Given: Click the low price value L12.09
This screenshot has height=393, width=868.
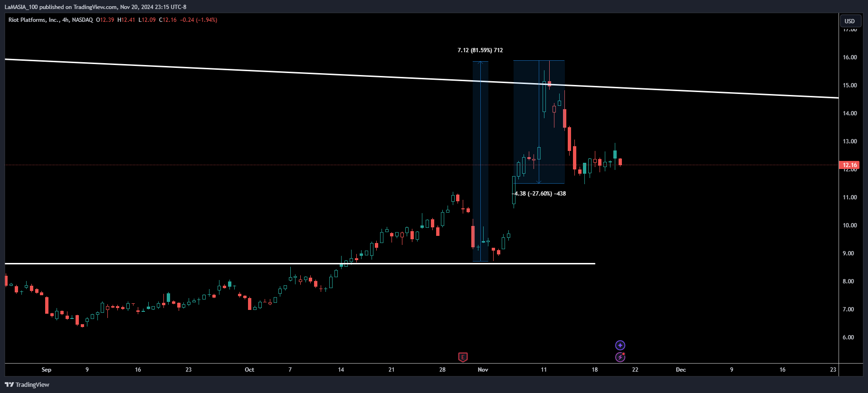Looking at the screenshot, I should click(147, 20).
